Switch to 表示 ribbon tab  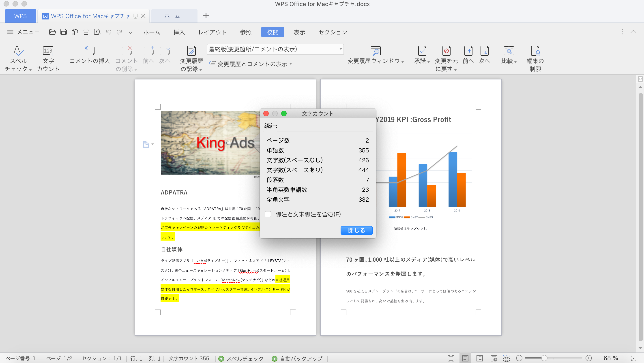[x=300, y=32]
